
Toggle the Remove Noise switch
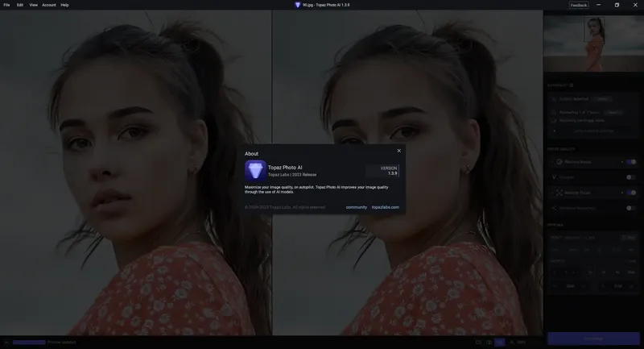[631, 162]
